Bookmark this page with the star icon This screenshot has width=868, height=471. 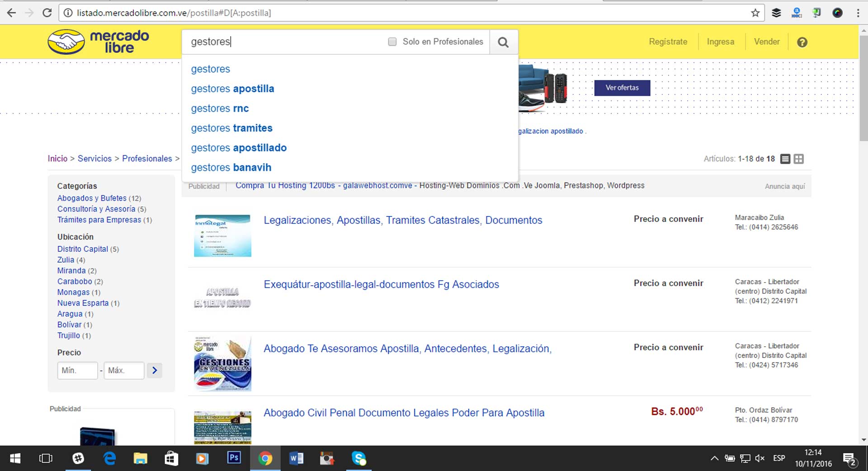click(755, 13)
